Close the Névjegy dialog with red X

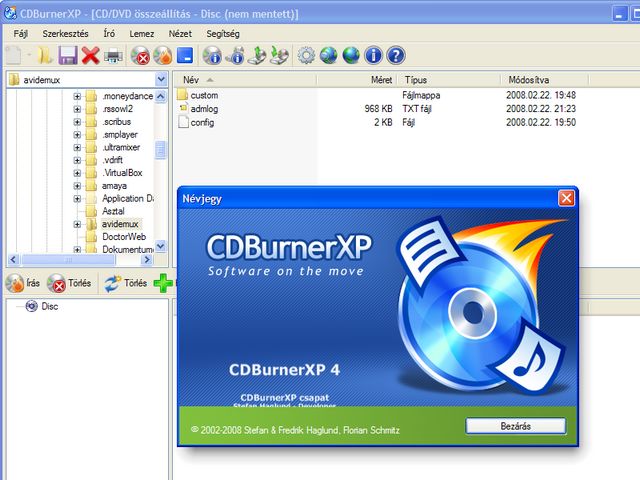[x=566, y=198]
